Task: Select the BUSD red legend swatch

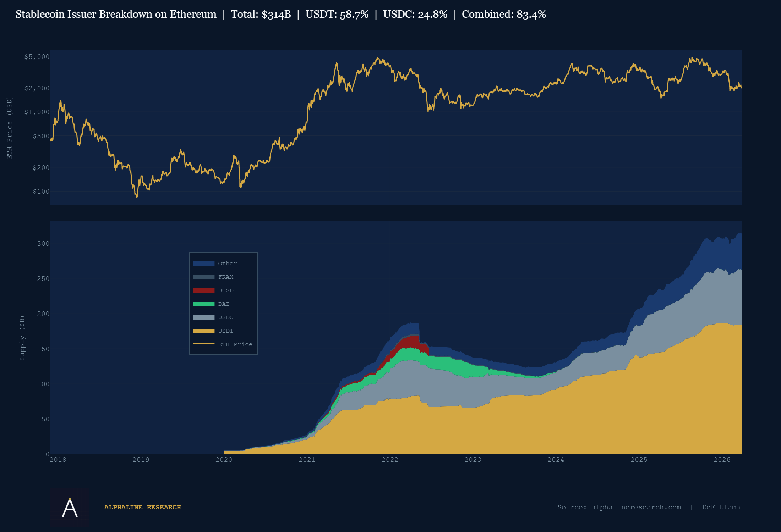Action: point(204,290)
